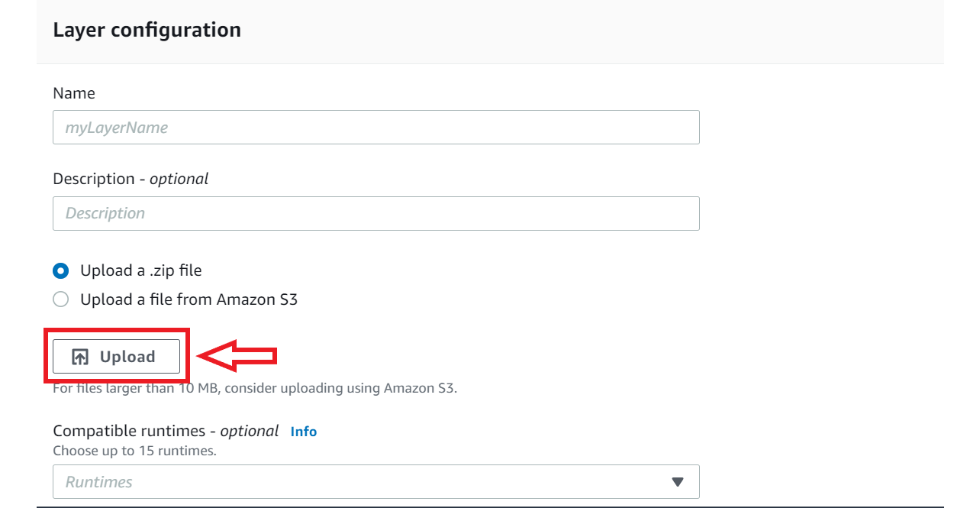The height and width of the screenshot is (508, 980).
Task: Expand the Compatible runtimes selector
Action: [x=376, y=481]
